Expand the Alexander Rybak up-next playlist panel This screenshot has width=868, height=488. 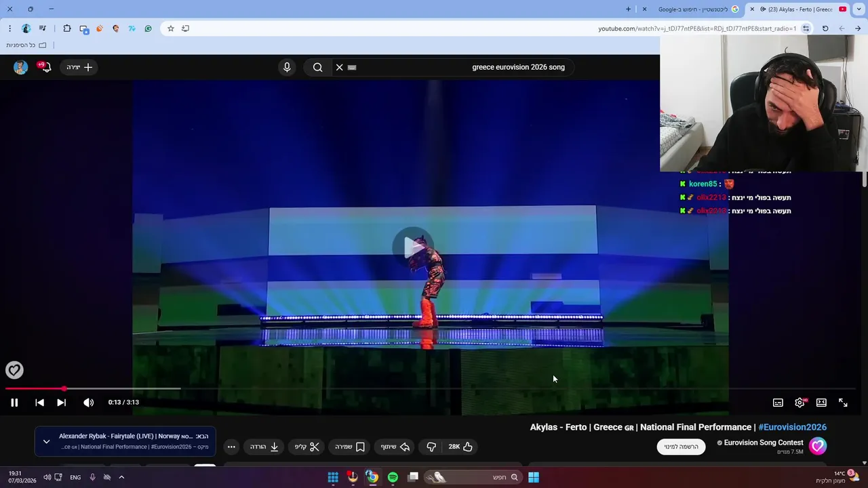pyautogui.click(x=46, y=441)
